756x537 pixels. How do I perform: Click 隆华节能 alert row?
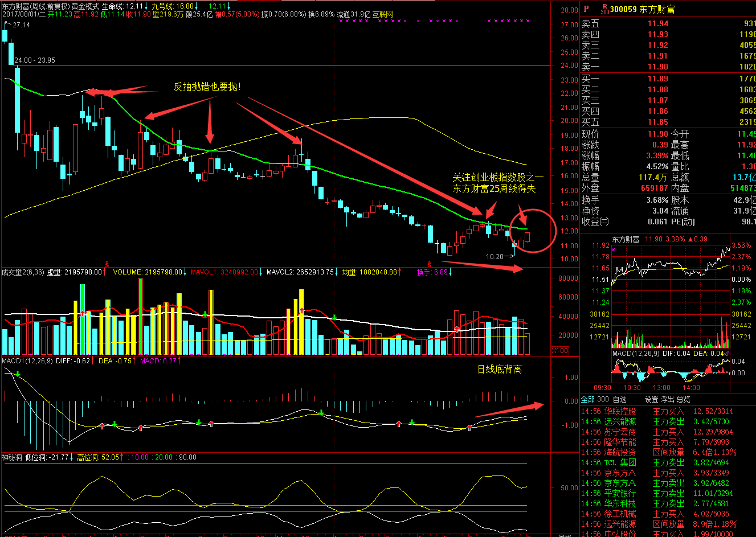[x=668, y=442]
